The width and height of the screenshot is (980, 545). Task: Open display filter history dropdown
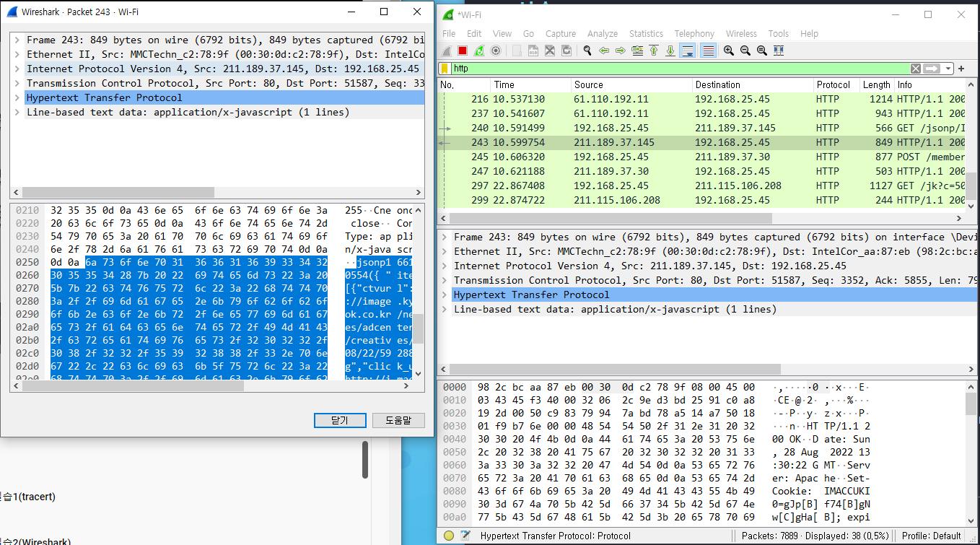pyautogui.click(x=948, y=69)
